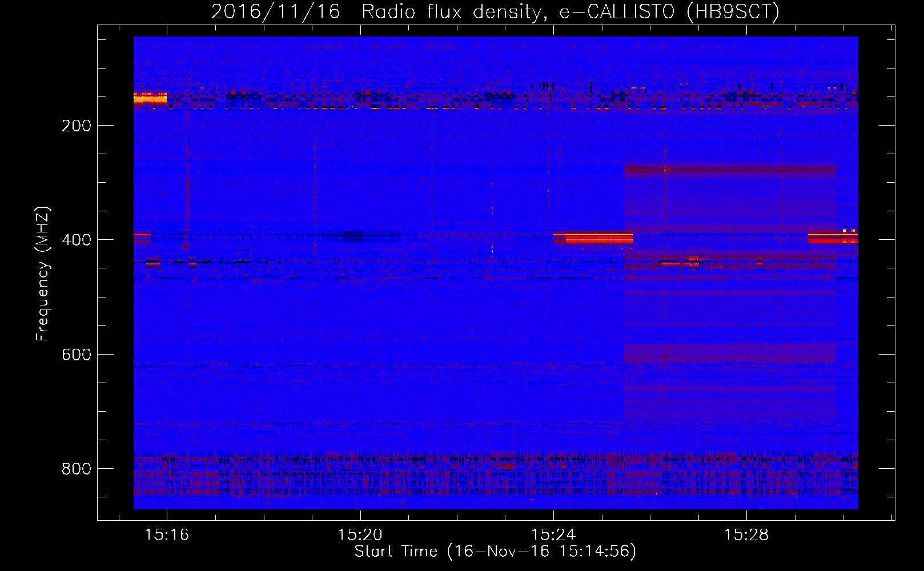This screenshot has height=571, width=924.
Task: Click the 200 frequency tick label
Action: [76, 126]
